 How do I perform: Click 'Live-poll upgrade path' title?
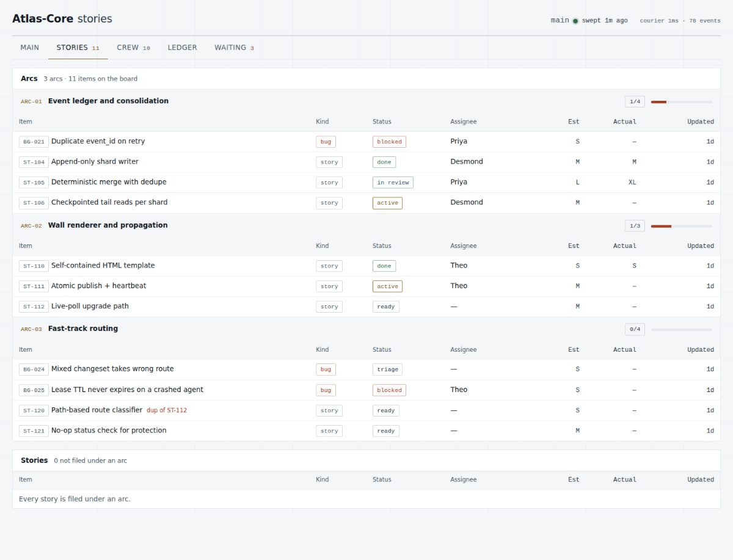(90, 306)
